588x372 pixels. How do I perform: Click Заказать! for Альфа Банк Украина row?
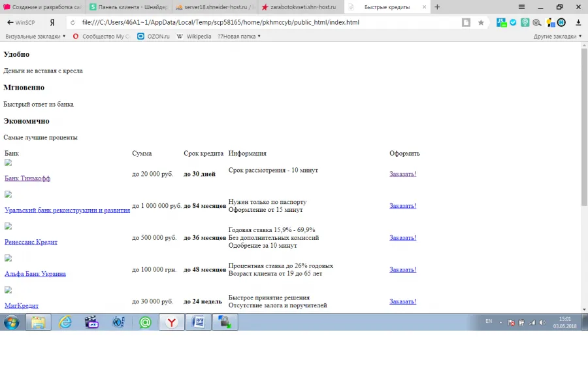[402, 269]
